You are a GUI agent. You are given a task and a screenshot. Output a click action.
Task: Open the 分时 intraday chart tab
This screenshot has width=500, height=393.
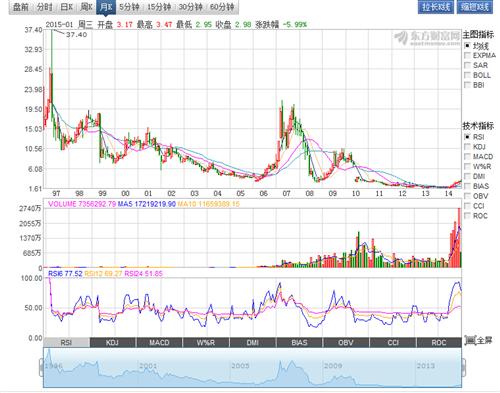coord(44,7)
